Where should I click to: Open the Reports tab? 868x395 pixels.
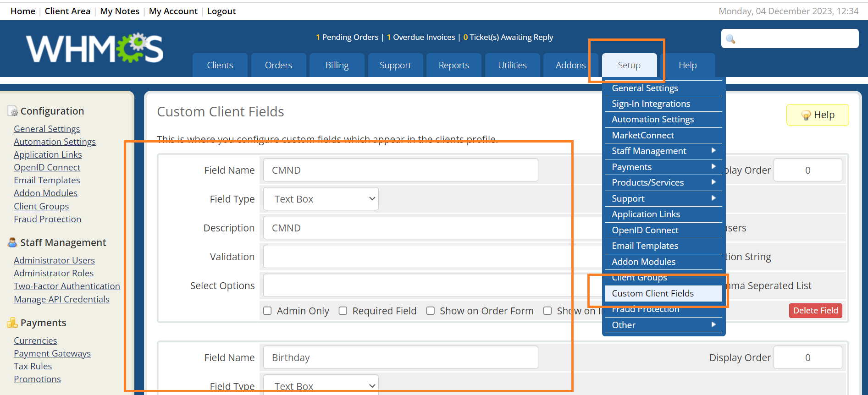tap(454, 65)
